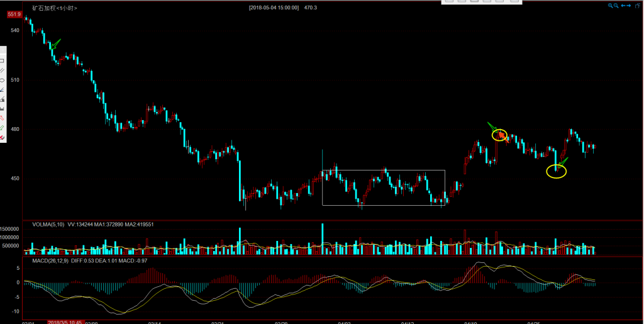Select the rectangle drawing tool
Image resolution: width=644 pixels, height=324 pixels.
3,60
